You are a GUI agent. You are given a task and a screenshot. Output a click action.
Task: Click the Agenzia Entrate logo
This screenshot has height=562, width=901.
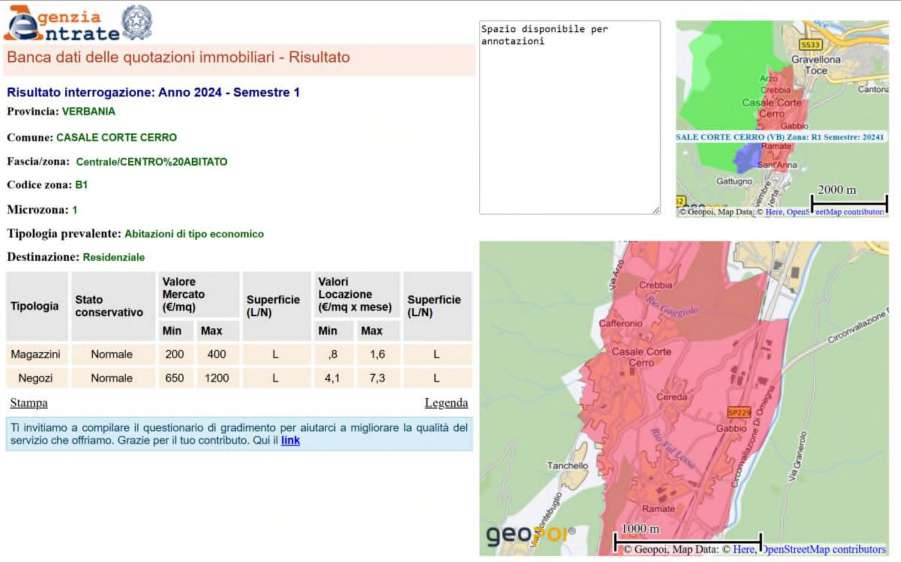[x=60, y=22]
